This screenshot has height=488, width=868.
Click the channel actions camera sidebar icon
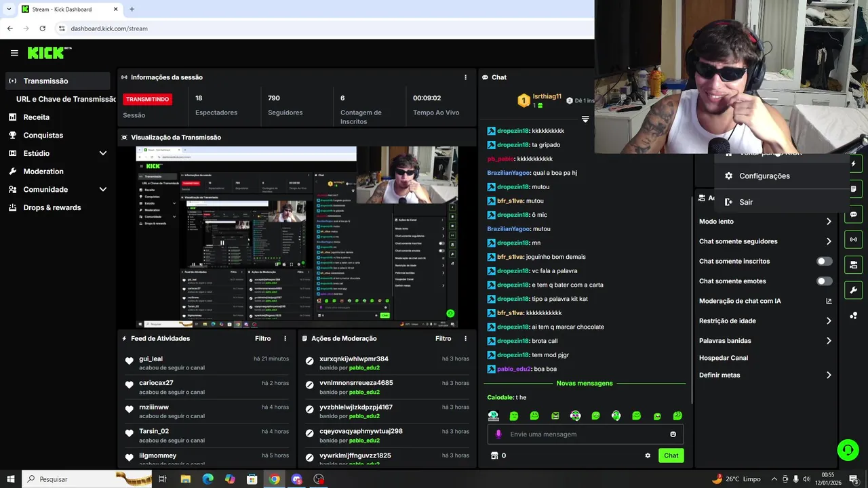click(x=853, y=264)
